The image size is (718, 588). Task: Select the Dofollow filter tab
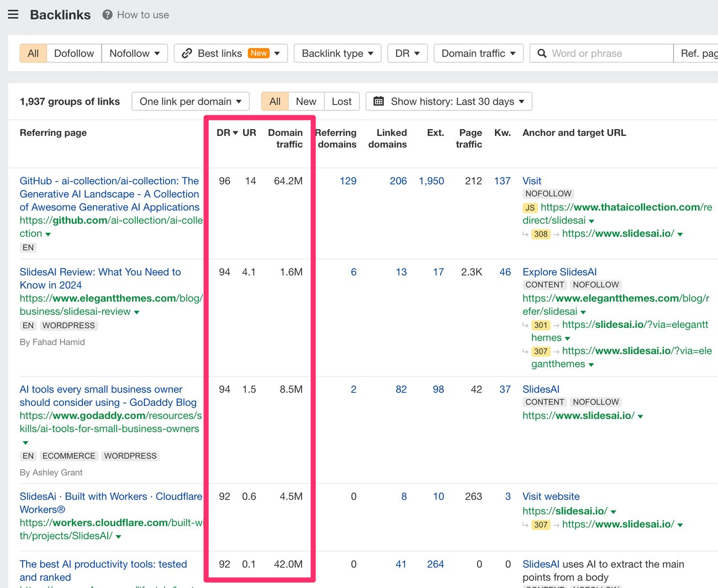(74, 54)
